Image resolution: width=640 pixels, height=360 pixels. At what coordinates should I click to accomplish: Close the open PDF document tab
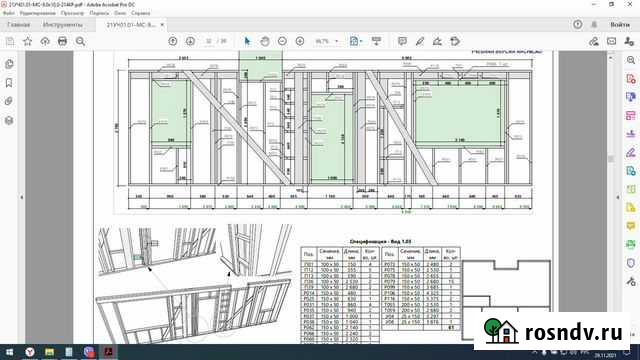pyautogui.click(x=162, y=25)
